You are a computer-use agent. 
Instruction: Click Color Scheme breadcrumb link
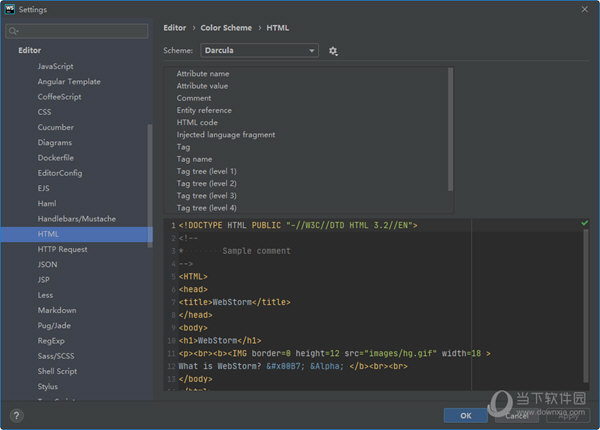click(x=226, y=28)
